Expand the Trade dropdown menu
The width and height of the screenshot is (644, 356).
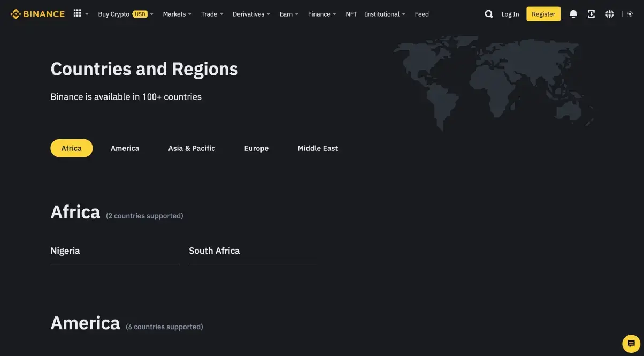click(x=212, y=14)
